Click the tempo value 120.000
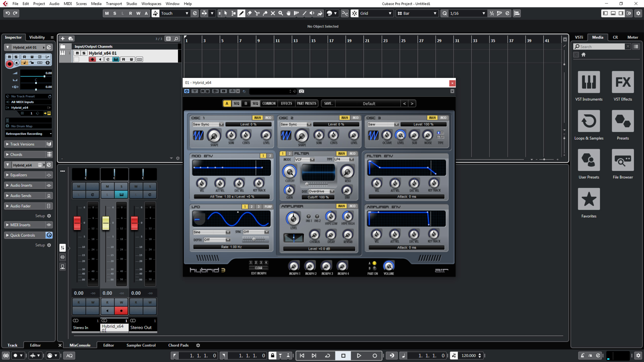Screen dimensions: 644x362 click(468, 355)
